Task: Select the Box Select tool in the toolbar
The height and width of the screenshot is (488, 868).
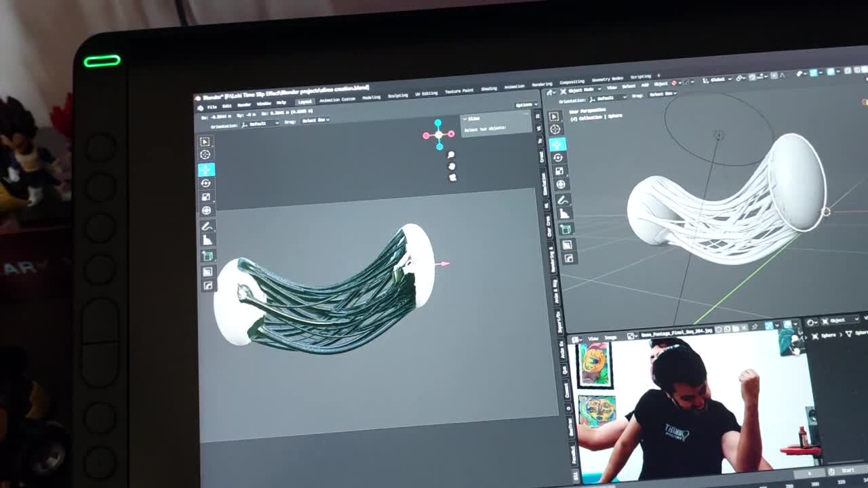Action: pyautogui.click(x=207, y=142)
